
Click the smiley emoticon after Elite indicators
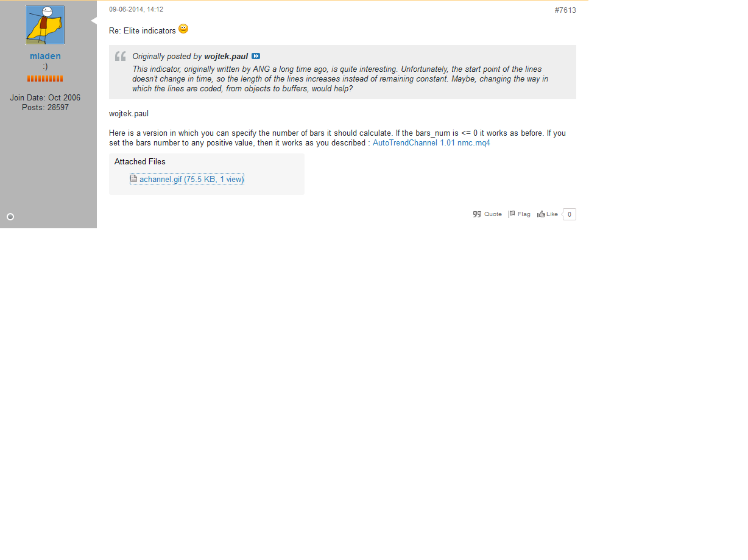(183, 29)
